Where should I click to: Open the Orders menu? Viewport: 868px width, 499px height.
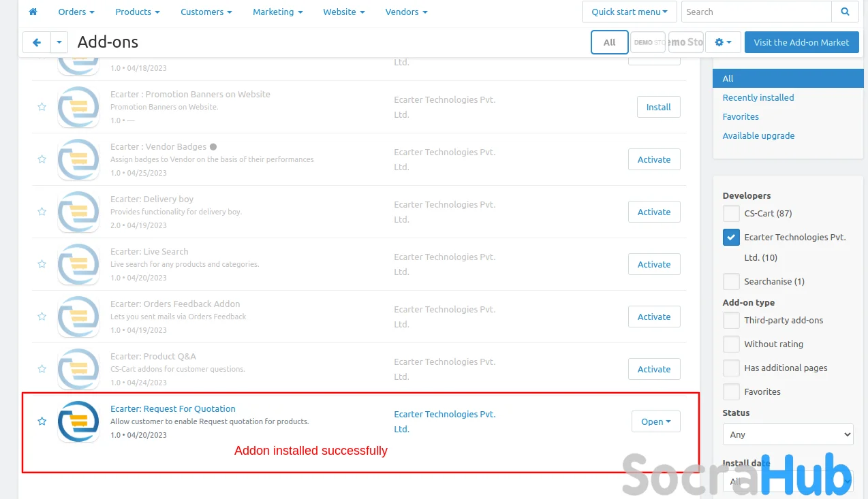[76, 12]
